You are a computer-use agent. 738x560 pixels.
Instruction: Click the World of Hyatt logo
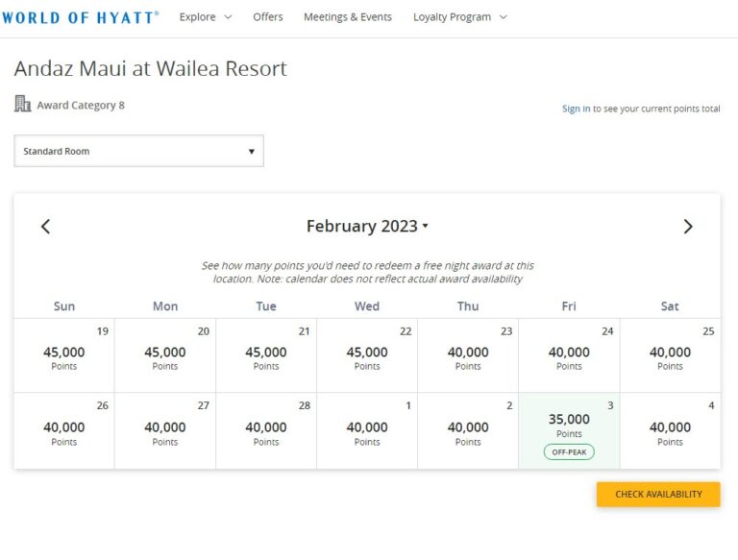[80, 17]
